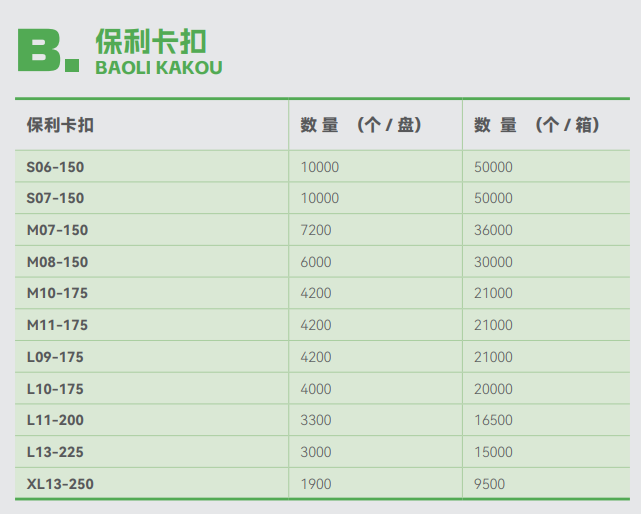Click the 数量 (个/盘) column header
Screen dimensions: 641x514
coord(361,125)
